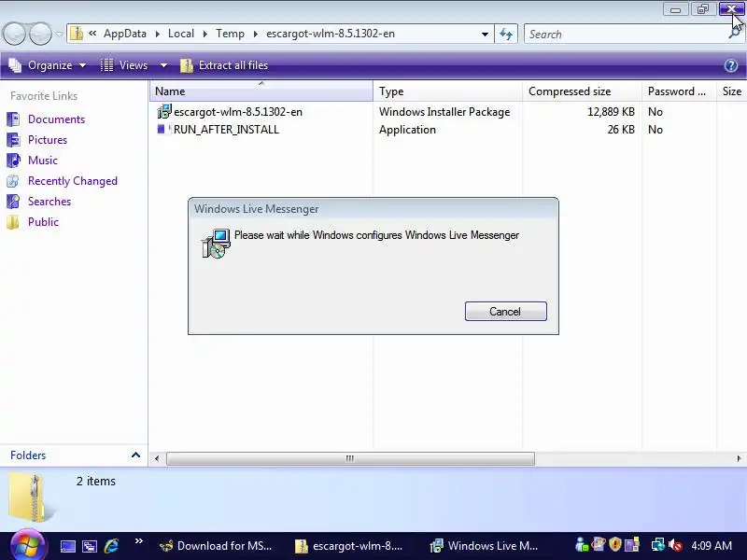The width and height of the screenshot is (747, 560).
Task: Open Recently Changed in Favorite Links
Action: 73,181
